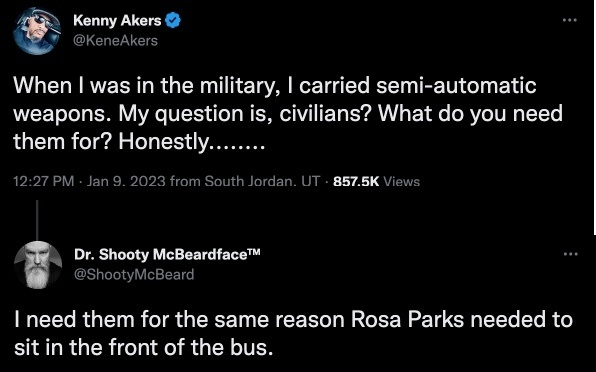
Task: Click the Views label after 857.5K
Action: pos(401,182)
